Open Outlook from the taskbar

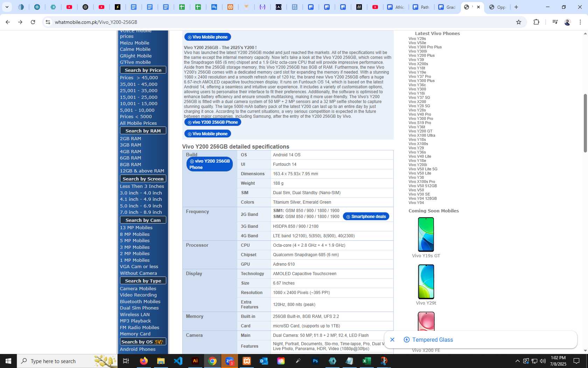coord(264,361)
